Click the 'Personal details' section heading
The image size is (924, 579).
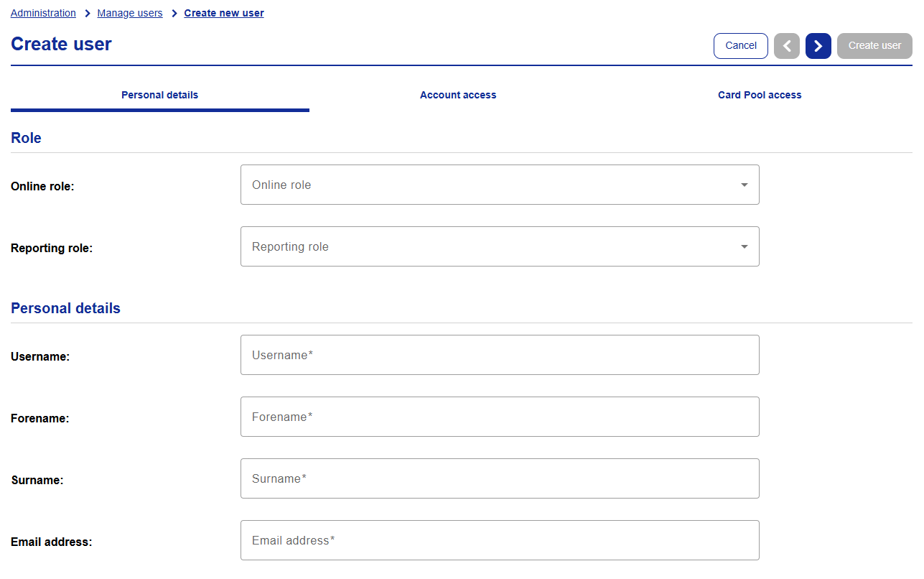click(x=65, y=308)
